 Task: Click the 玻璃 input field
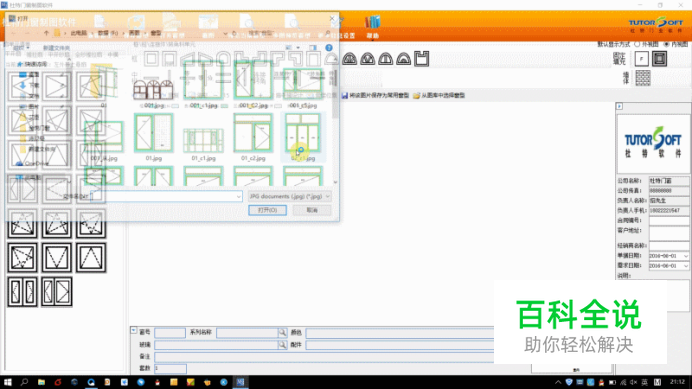pyautogui.click(x=216, y=344)
